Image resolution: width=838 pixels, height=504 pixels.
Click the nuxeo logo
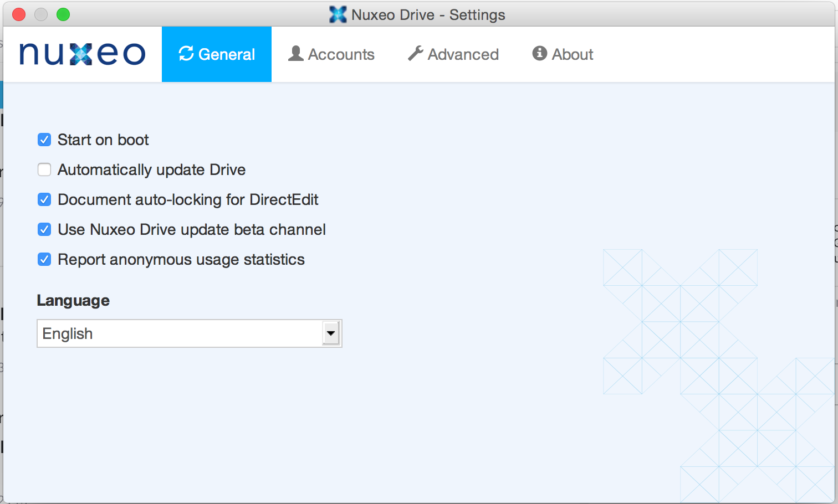point(82,54)
